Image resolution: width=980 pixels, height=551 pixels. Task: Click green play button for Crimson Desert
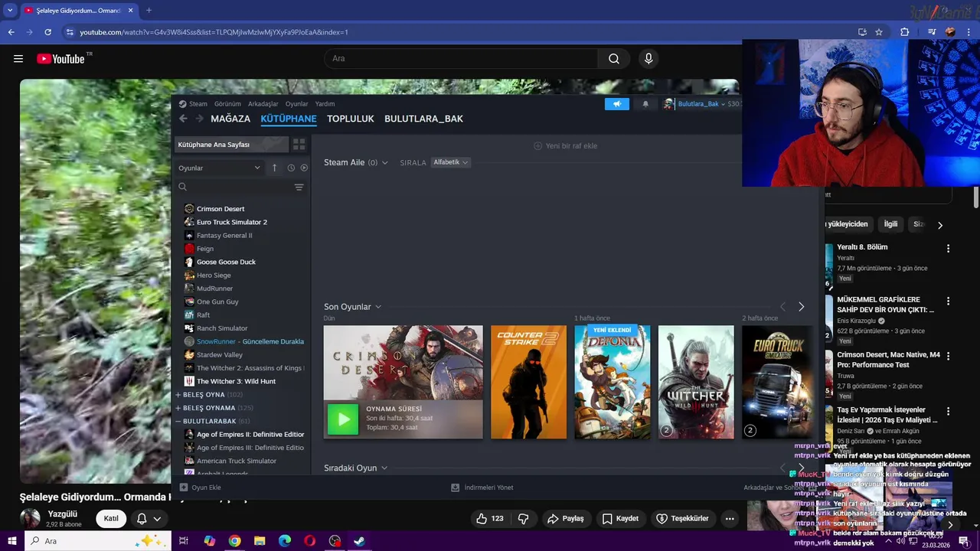click(x=342, y=419)
